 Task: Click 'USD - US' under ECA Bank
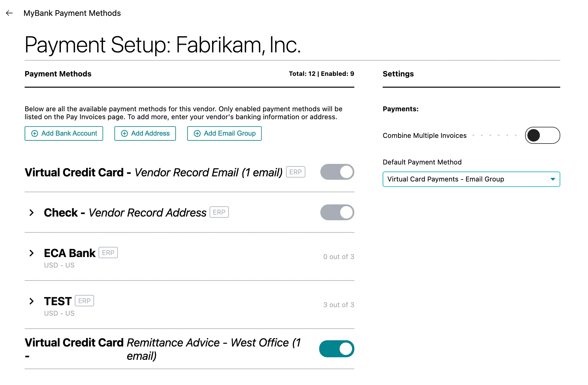[x=59, y=265]
